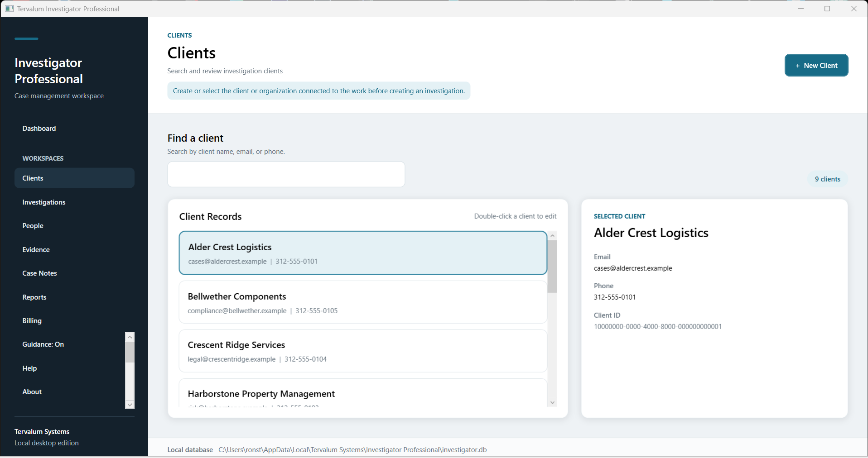
Task: Click the New Client button
Action: [816, 65]
